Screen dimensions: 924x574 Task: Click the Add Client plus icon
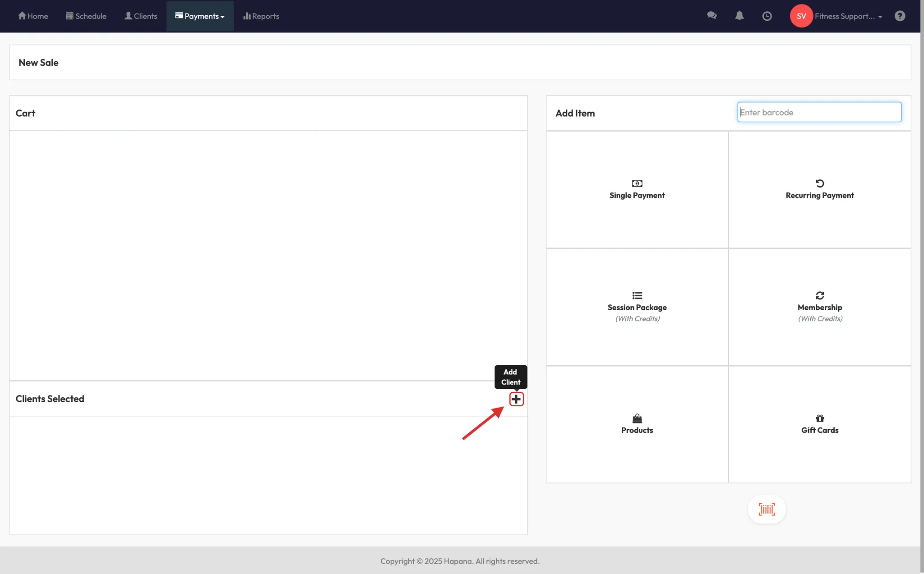tap(516, 399)
